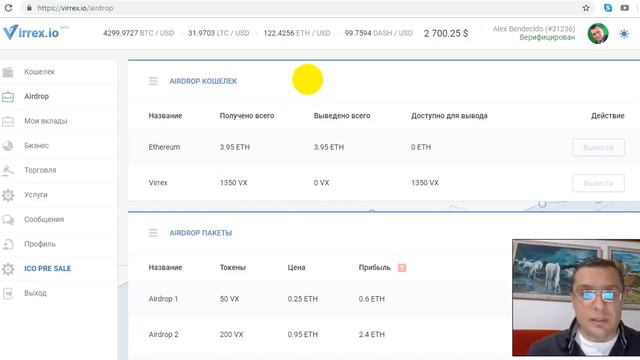The image size is (640, 360).
Task: Click the Получено всего column header
Action: (247, 116)
